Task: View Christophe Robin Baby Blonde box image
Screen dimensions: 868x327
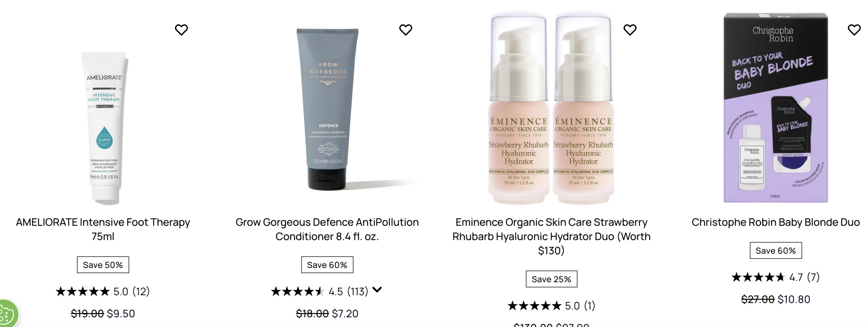Action: [x=775, y=108]
